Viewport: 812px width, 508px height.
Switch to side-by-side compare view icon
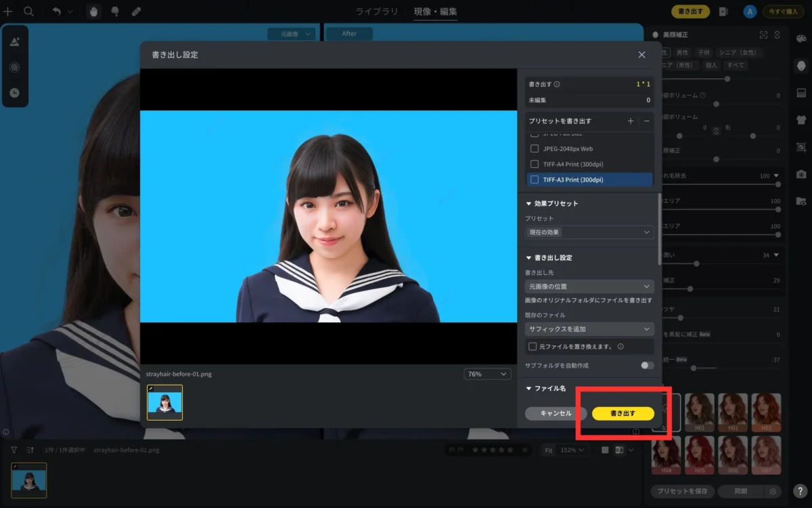(x=619, y=450)
